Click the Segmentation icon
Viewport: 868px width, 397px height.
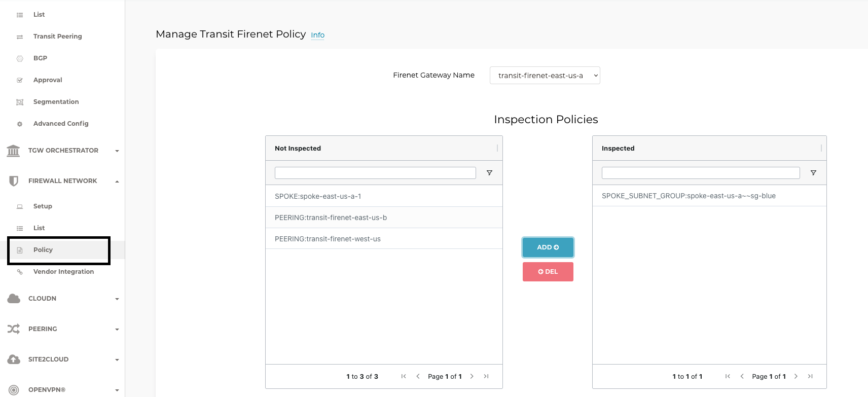coord(20,102)
